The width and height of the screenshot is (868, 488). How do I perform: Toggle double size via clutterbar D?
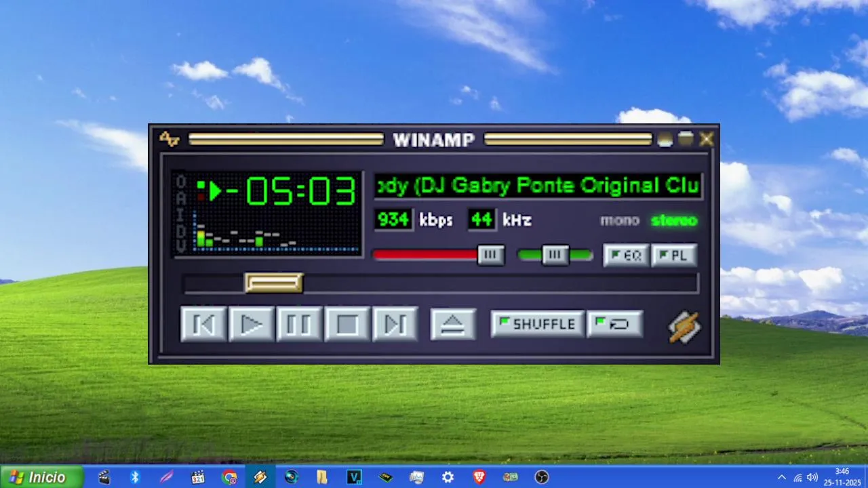point(181,230)
